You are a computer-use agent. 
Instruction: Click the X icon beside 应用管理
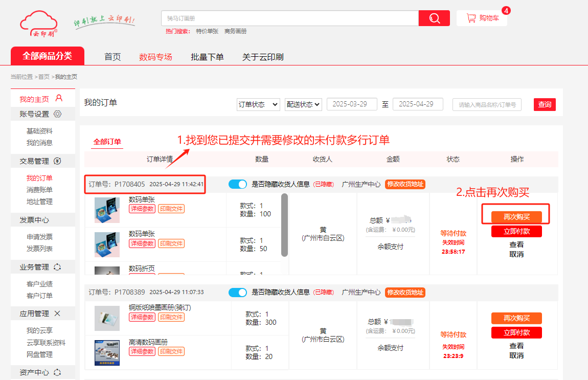[x=57, y=314]
